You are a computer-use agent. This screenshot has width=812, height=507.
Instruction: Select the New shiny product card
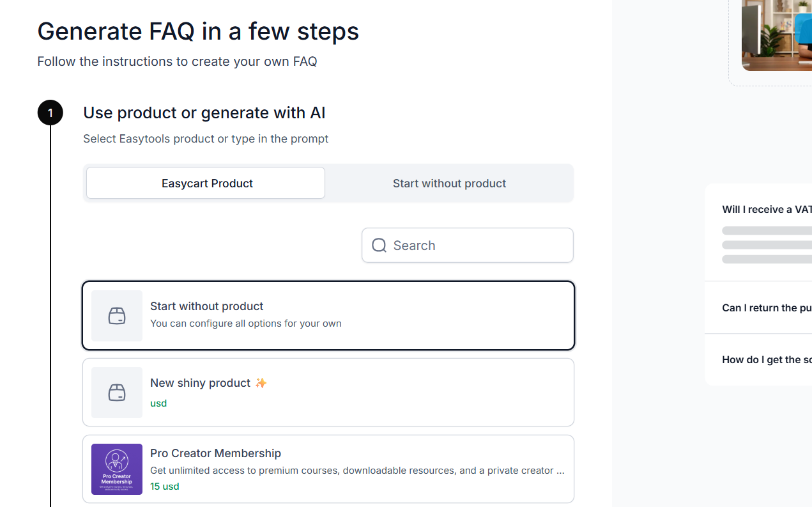point(328,393)
